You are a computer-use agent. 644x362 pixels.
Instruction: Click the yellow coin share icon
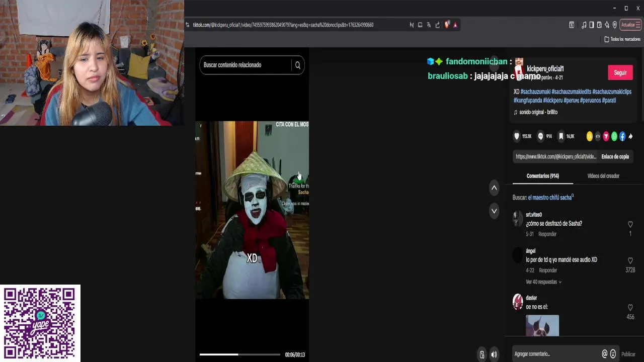(x=590, y=136)
